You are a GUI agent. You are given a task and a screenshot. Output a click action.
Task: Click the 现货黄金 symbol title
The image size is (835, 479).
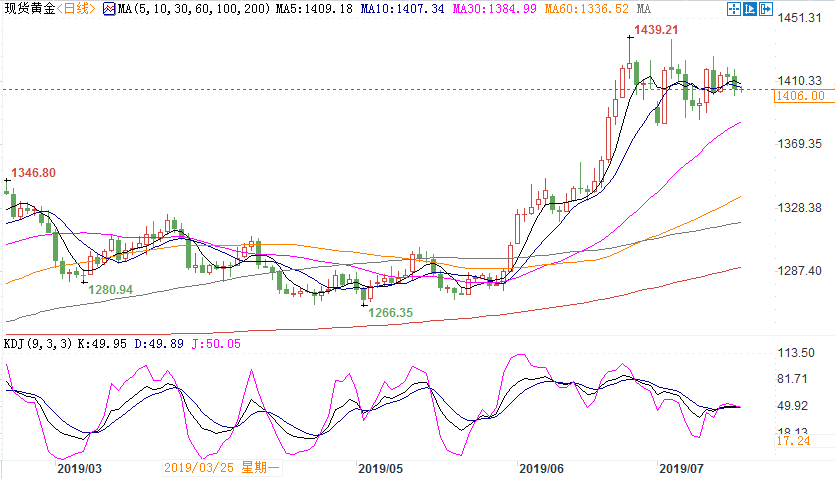click(x=28, y=9)
